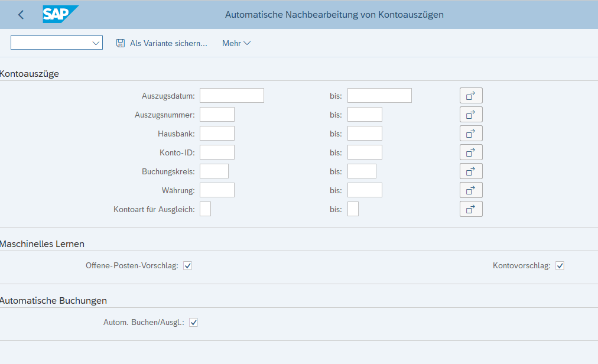Open the Mehr menu
The image size is (598, 364).
coord(236,43)
